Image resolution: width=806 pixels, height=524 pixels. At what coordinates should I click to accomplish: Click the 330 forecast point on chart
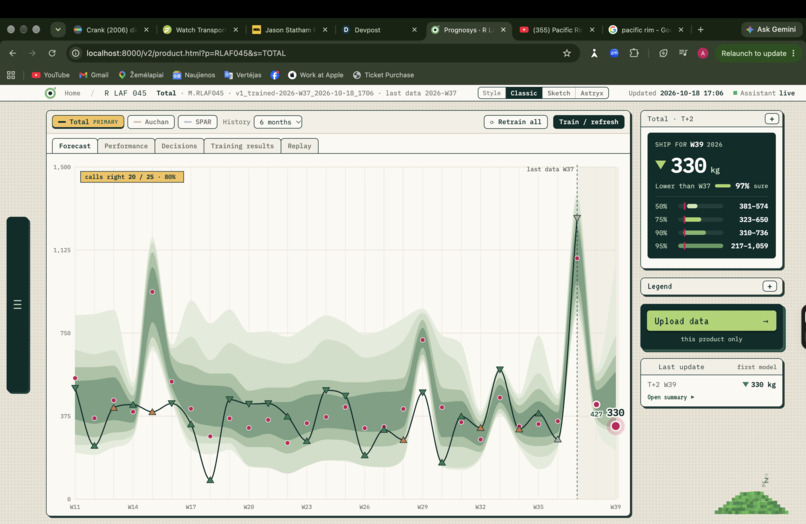615,426
